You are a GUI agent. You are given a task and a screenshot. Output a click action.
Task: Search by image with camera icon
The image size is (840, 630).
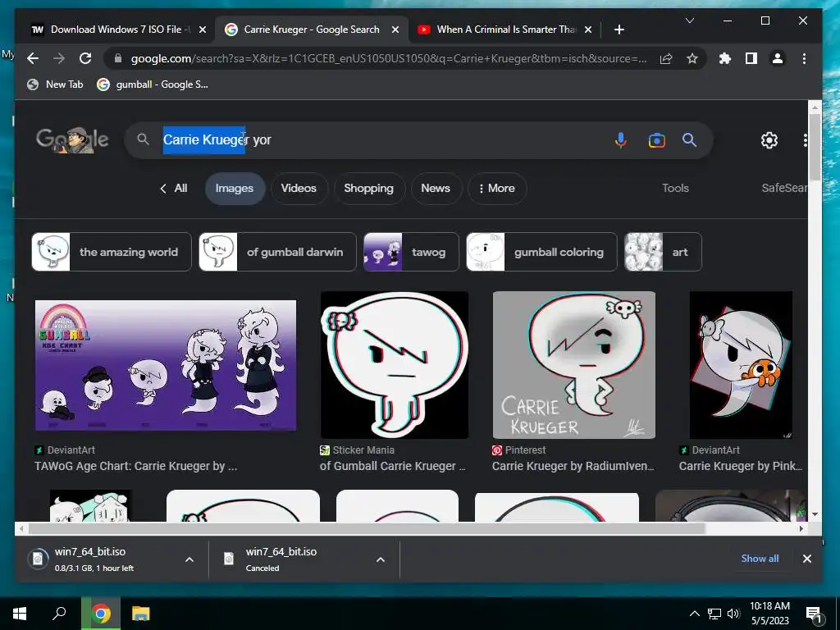pyautogui.click(x=656, y=140)
